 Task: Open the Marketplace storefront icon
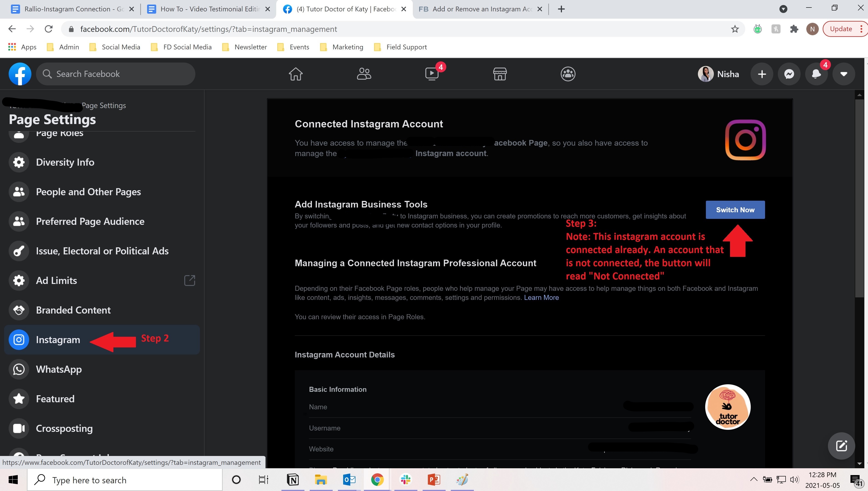coord(500,74)
